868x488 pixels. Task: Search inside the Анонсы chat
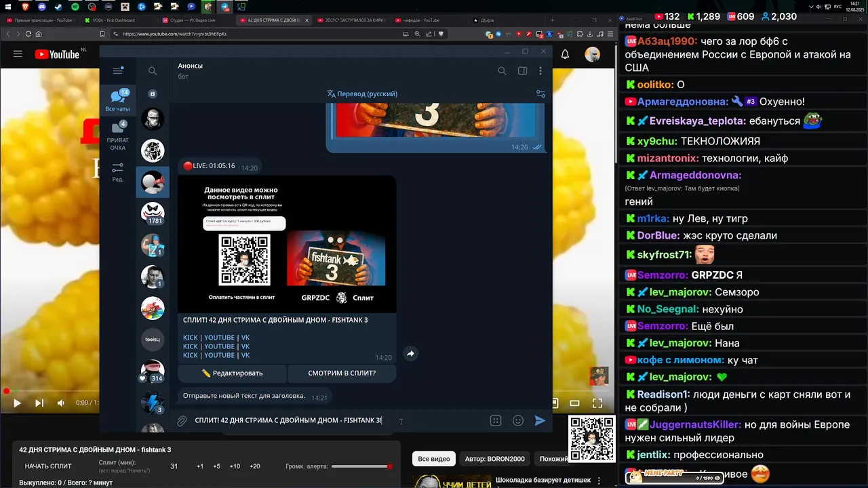tap(502, 70)
